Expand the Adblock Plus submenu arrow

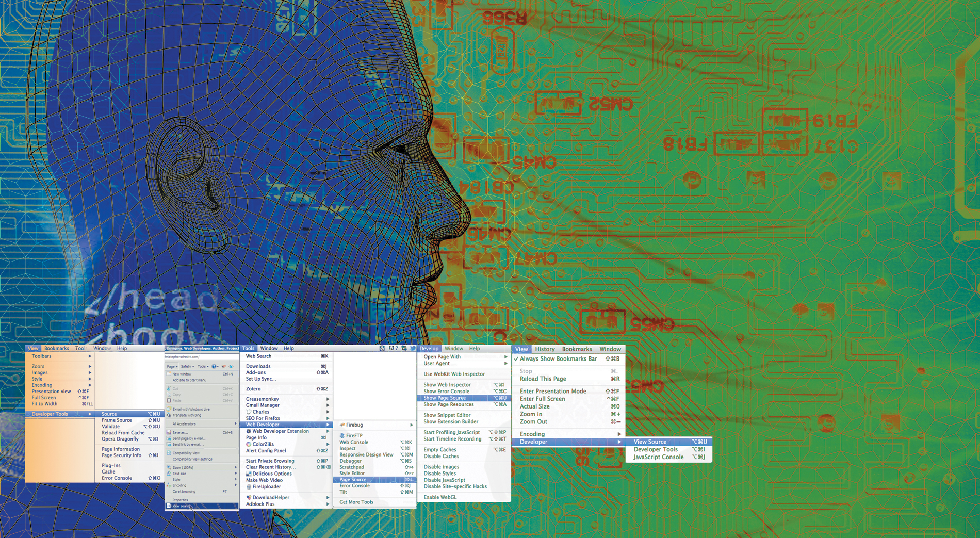click(328, 504)
